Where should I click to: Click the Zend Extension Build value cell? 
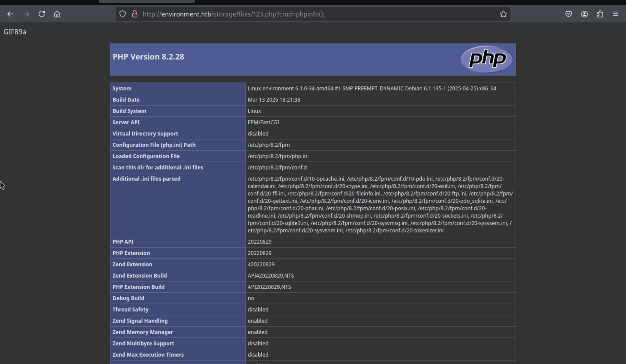pos(271,276)
